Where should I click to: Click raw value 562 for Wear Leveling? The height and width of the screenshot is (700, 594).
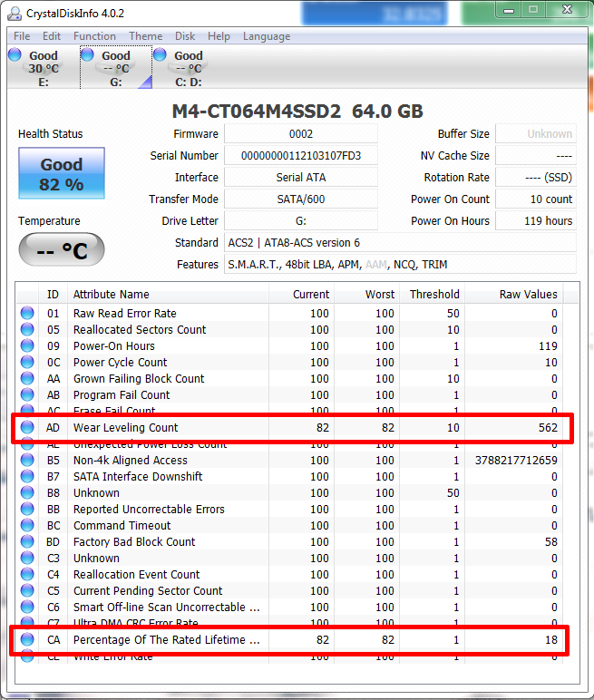[548, 427]
